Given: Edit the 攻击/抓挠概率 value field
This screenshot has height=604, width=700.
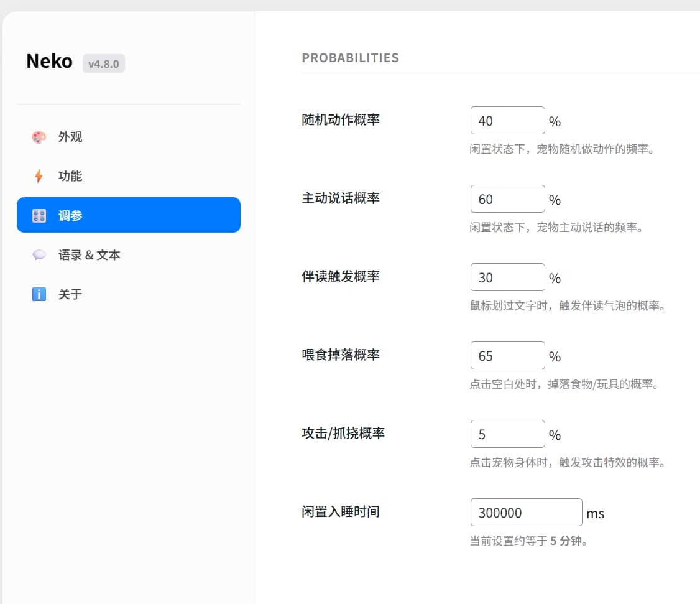Looking at the screenshot, I should point(507,434).
